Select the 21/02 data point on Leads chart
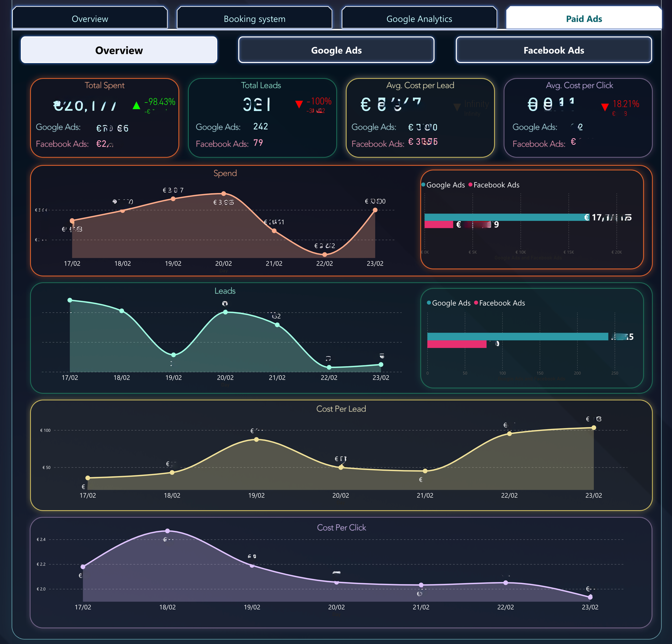This screenshot has height=644, width=672. coord(277,325)
